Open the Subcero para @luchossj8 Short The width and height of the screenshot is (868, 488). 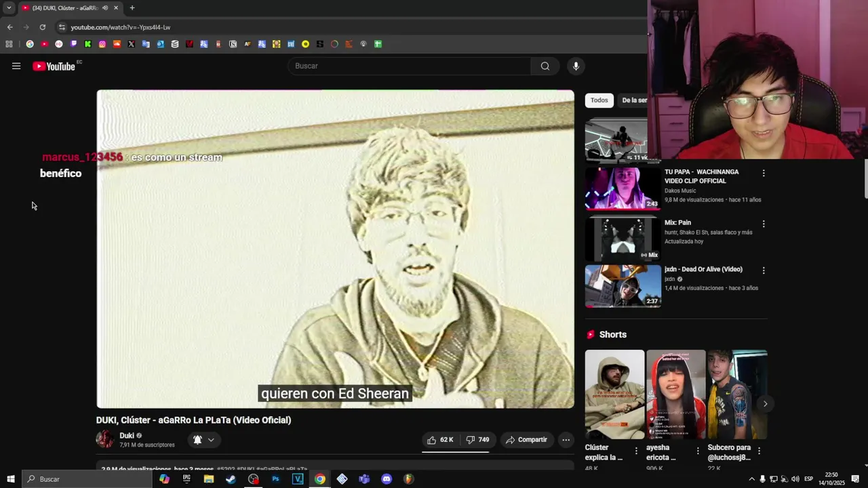point(737,394)
